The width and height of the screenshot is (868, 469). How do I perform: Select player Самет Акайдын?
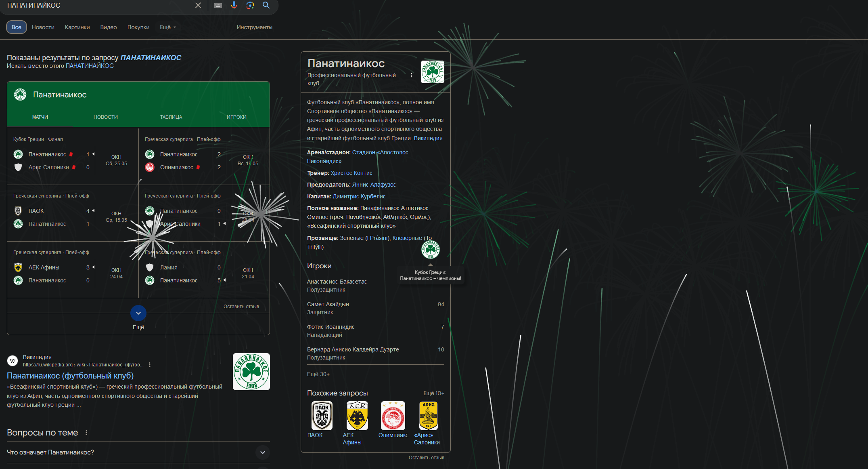(x=375, y=308)
